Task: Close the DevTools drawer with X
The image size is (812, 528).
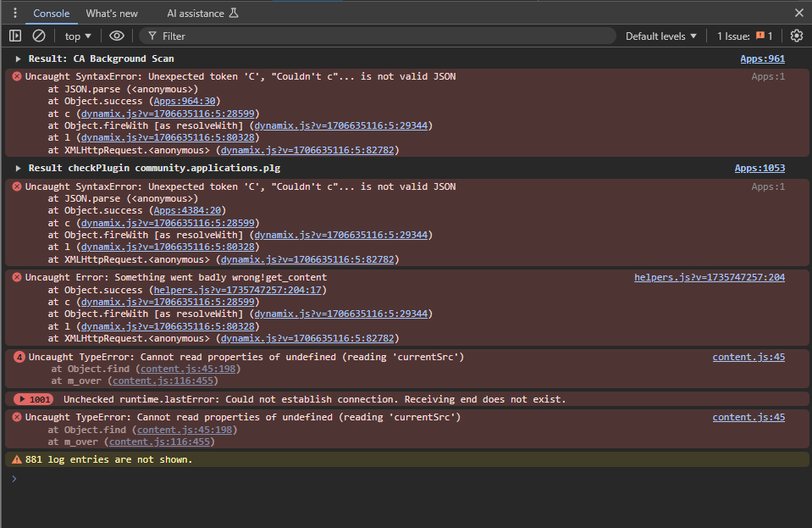Action: coord(799,13)
